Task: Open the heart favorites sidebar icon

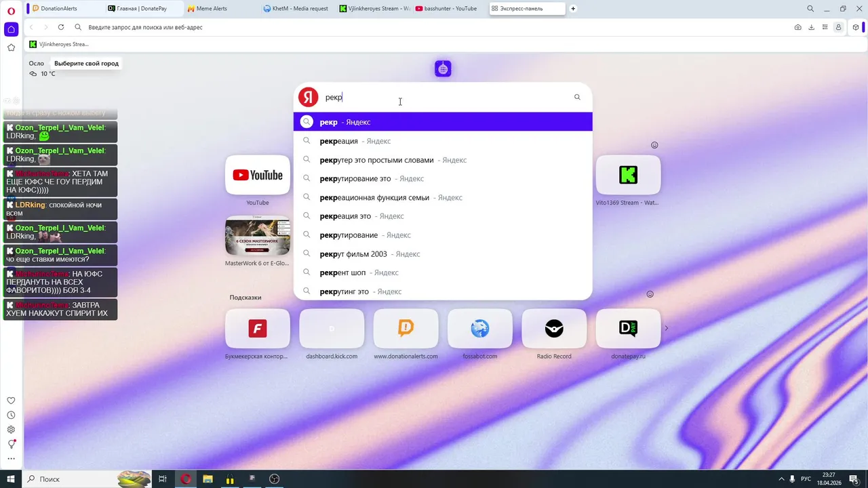Action: click(11, 401)
